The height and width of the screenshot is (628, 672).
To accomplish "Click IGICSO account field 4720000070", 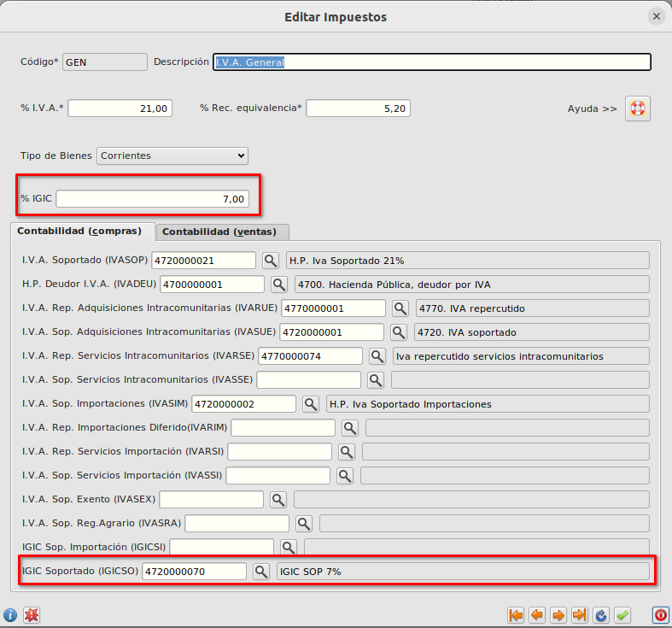I will click(194, 572).
